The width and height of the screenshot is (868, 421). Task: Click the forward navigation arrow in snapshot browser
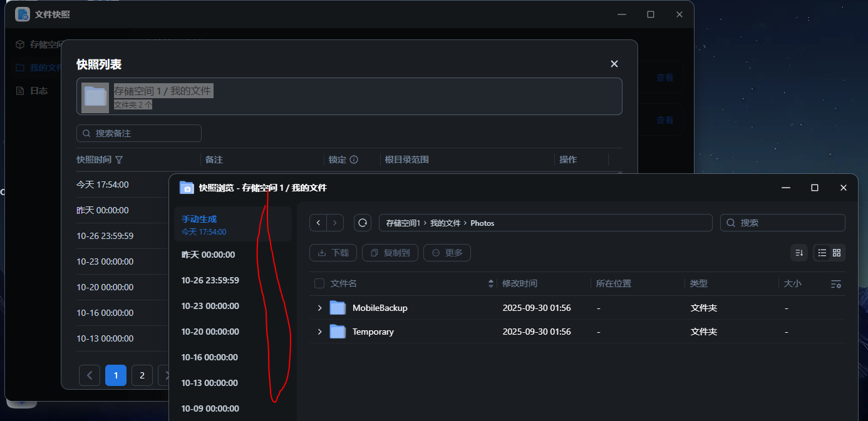tap(335, 223)
